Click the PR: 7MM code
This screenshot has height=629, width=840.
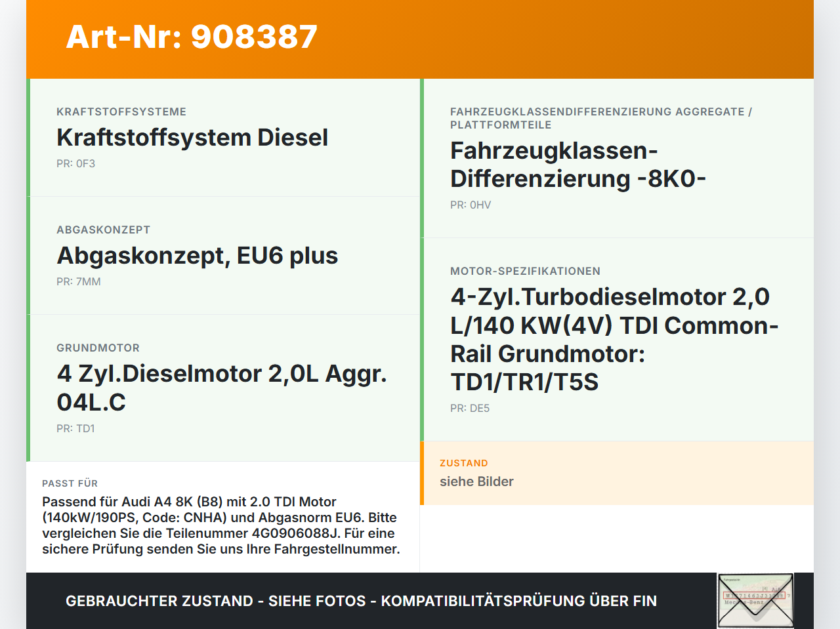pyautogui.click(x=79, y=281)
